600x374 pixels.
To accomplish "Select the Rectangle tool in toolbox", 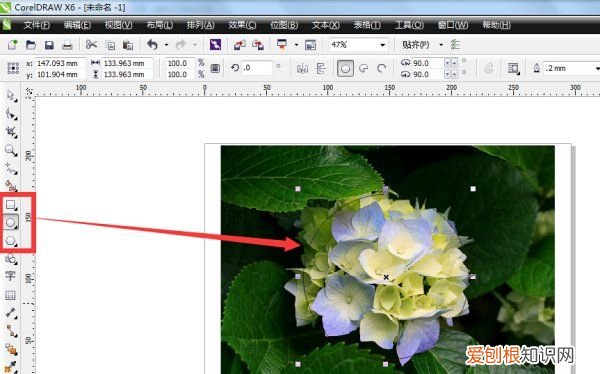I will click(x=11, y=205).
